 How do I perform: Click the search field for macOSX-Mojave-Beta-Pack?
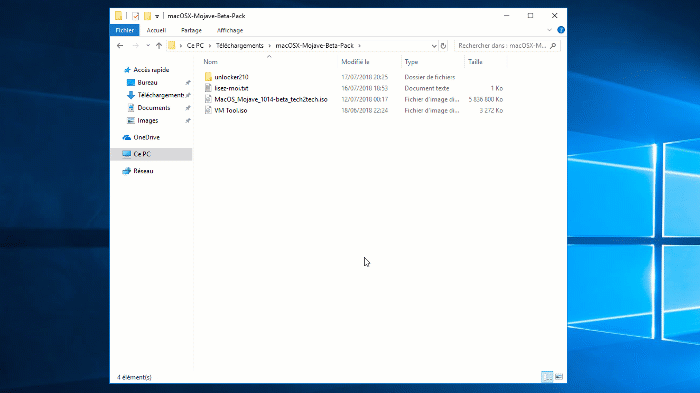tap(507, 46)
